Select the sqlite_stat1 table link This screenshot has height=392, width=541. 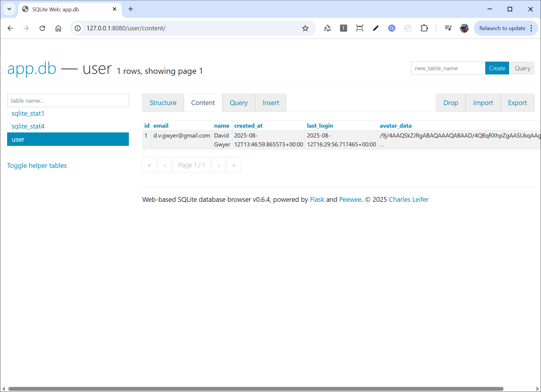point(28,113)
